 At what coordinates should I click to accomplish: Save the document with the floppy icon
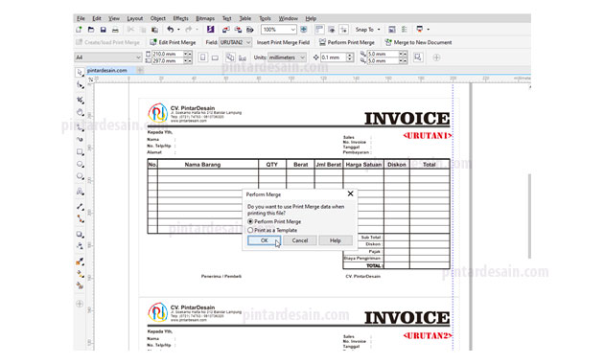(x=103, y=30)
